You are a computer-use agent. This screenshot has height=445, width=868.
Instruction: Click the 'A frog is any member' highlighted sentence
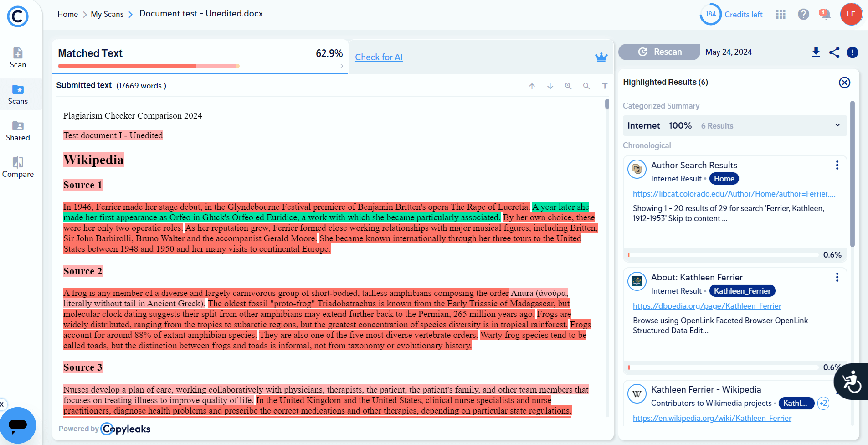[286, 293]
